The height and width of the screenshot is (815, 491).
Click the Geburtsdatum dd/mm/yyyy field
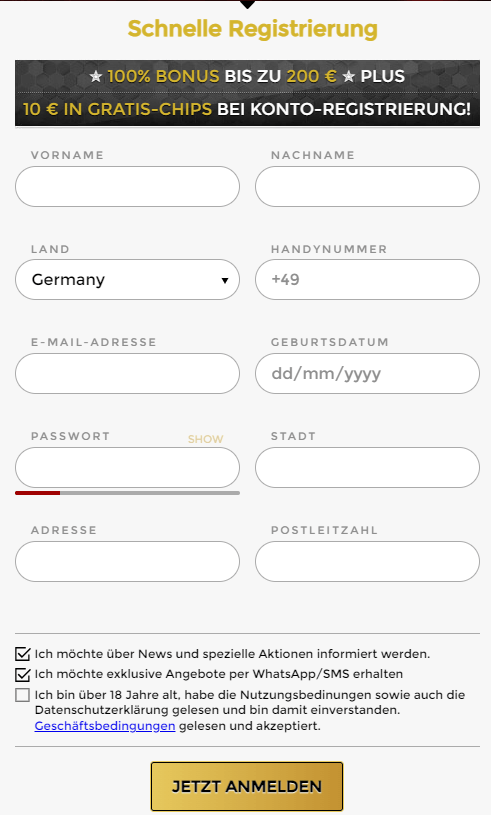(x=367, y=373)
